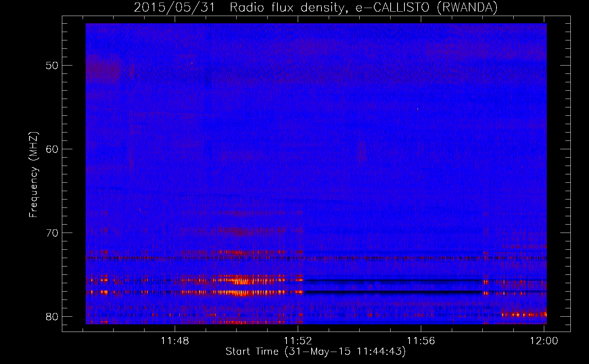Click the red emission near 80 MHz at 12:00
This screenshot has height=364, width=589.
[x=524, y=314]
